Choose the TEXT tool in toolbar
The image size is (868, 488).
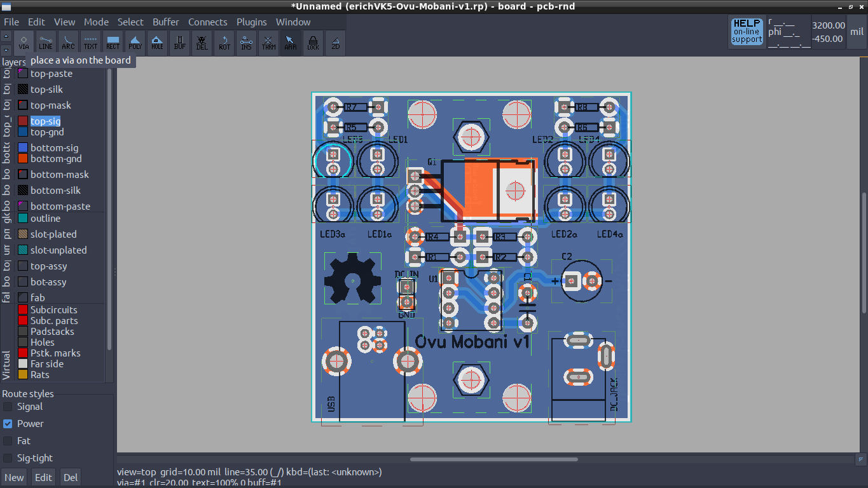coord(90,42)
